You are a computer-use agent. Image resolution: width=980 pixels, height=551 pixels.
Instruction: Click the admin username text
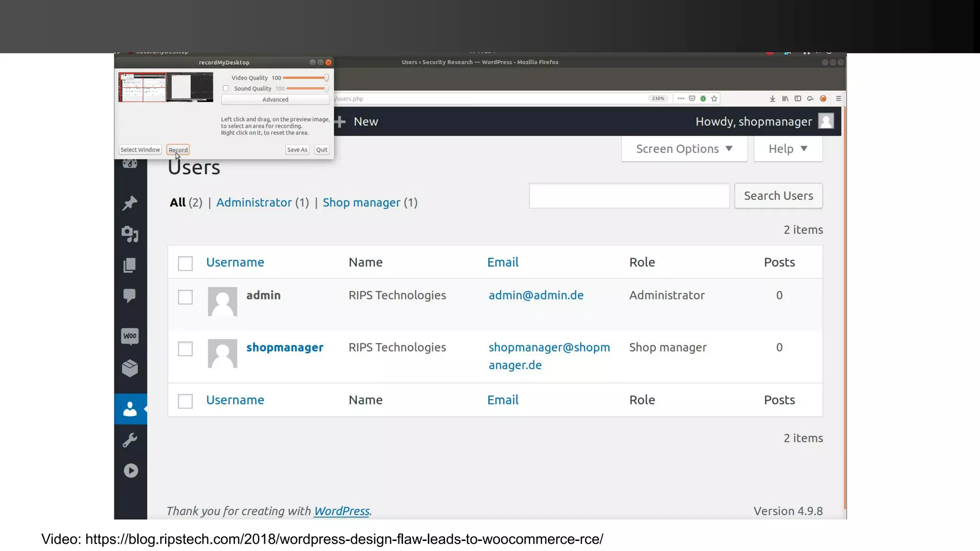pyautogui.click(x=264, y=295)
